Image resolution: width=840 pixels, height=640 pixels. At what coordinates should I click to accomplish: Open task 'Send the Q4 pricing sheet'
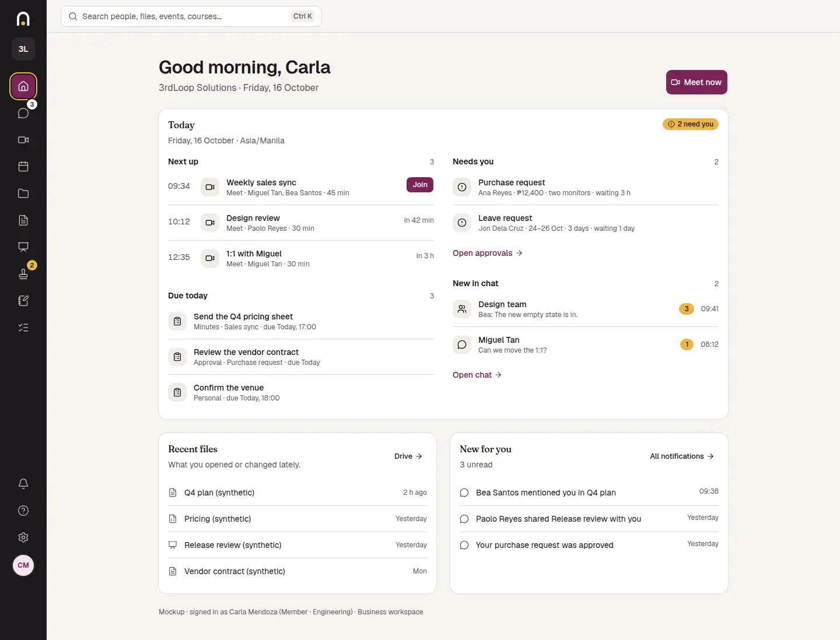tap(301, 321)
